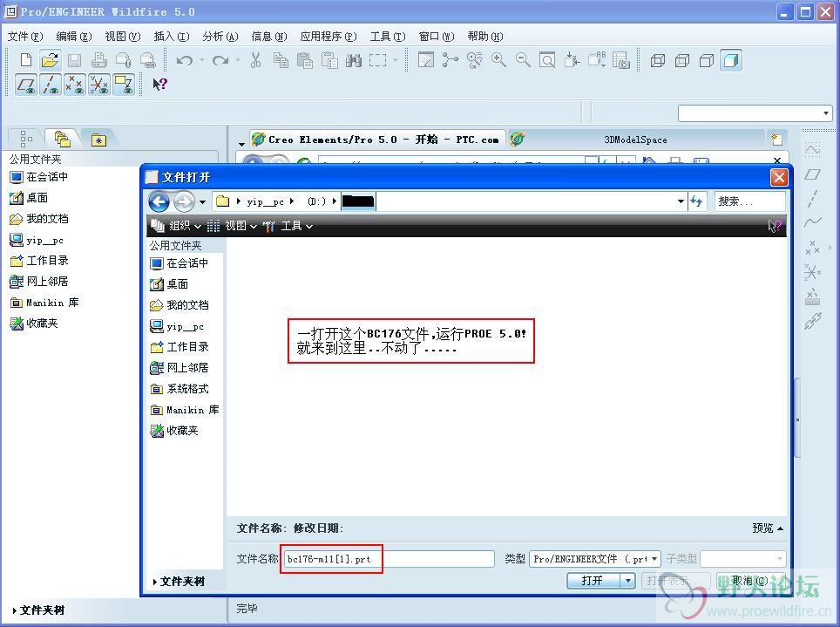This screenshot has width=840, height=627.
Task: Select Shading display style icon
Action: click(x=731, y=61)
